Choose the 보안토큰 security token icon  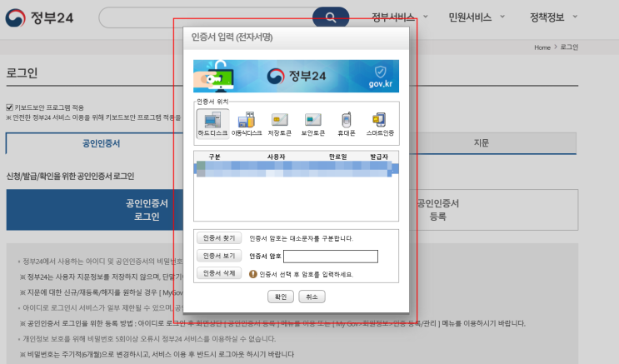[x=313, y=124]
